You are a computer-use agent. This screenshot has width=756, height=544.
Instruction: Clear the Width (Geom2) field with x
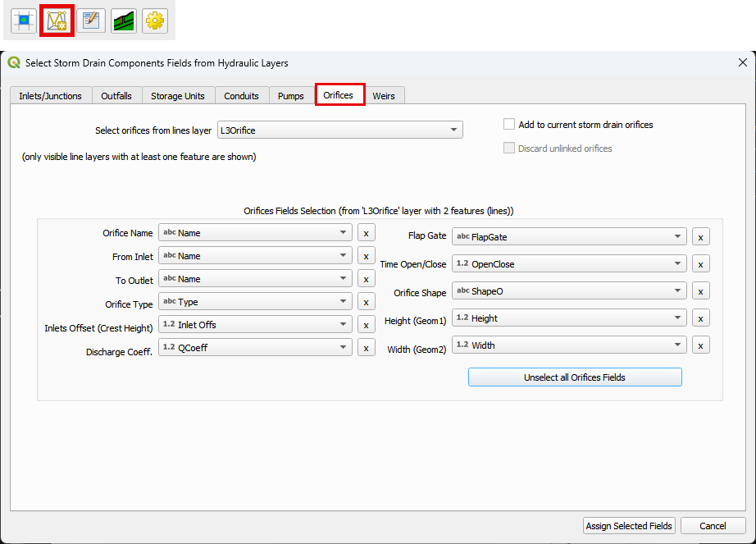click(x=700, y=345)
